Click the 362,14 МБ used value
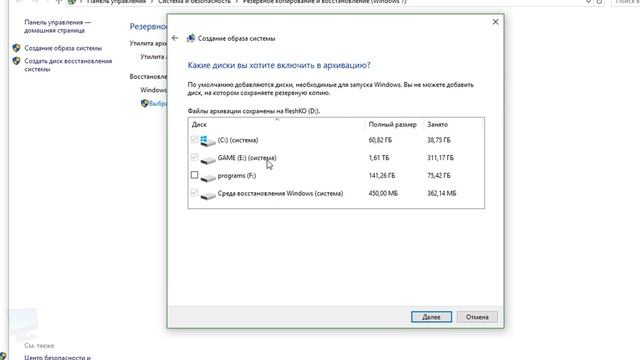Image resolution: width=640 pixels, height=360 pixels. 442,193
